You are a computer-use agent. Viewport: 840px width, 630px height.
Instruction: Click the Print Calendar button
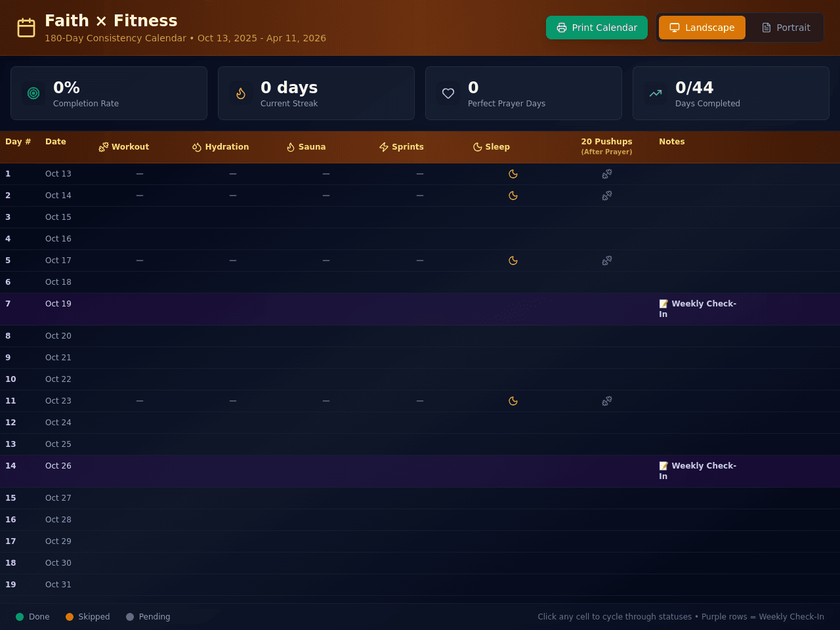click(x=597, y=28)
